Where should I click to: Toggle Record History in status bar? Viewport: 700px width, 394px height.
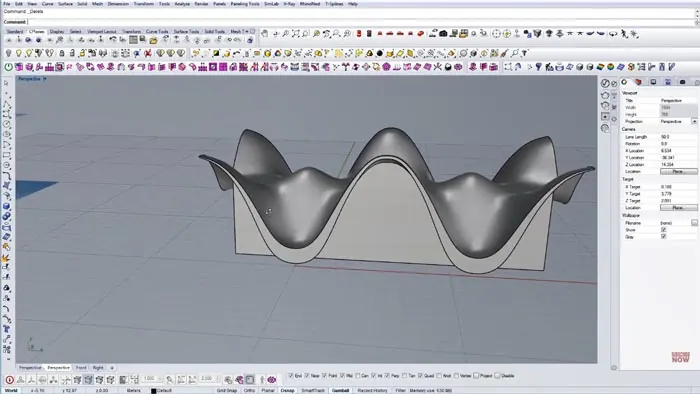coord(372,390)
